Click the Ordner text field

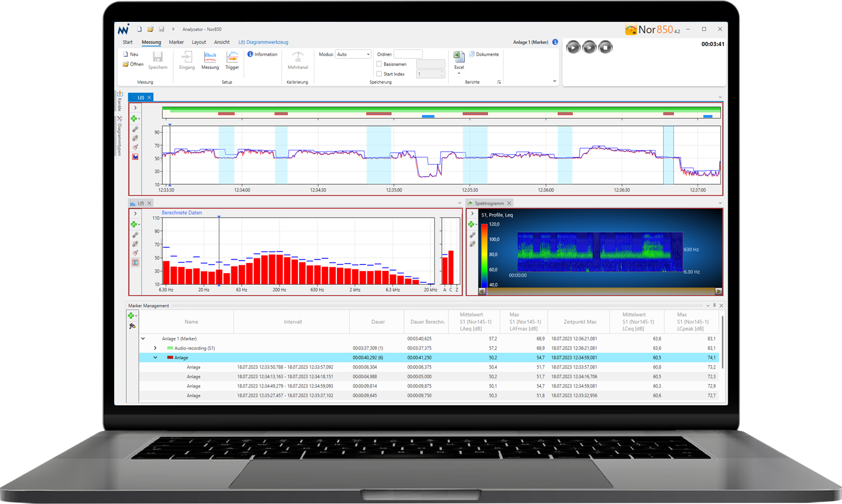(x=408, y=55)
